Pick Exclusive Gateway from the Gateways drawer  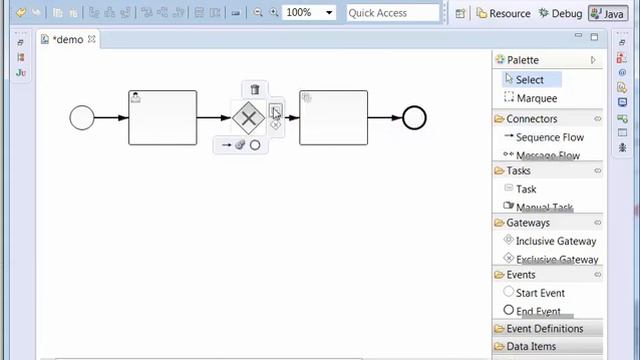pos(551,259)
